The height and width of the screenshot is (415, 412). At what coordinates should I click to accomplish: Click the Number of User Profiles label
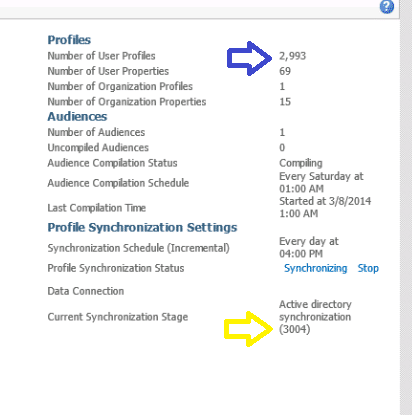point(101,56)
